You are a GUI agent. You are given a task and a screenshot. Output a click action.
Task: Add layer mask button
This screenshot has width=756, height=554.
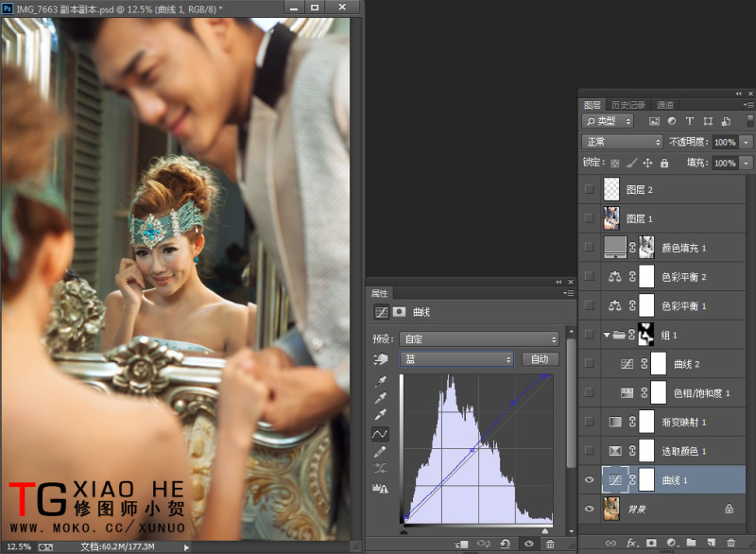click(x=651, y=543)
